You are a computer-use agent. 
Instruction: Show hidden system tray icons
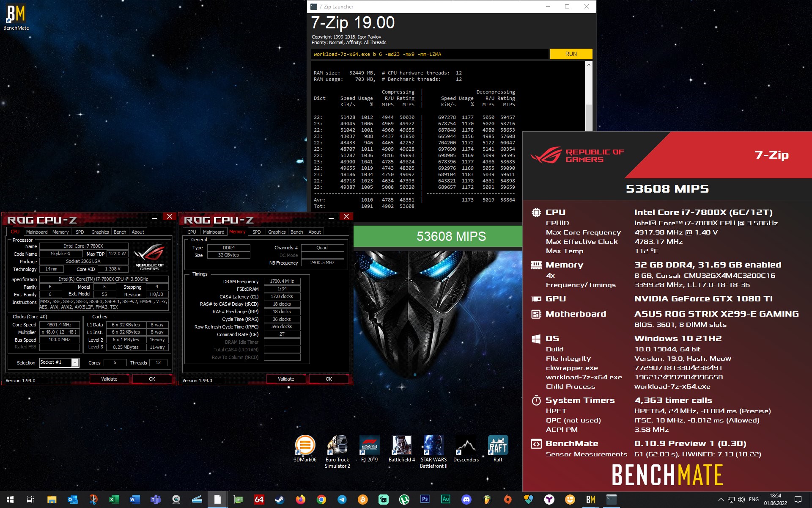(721, 500)
